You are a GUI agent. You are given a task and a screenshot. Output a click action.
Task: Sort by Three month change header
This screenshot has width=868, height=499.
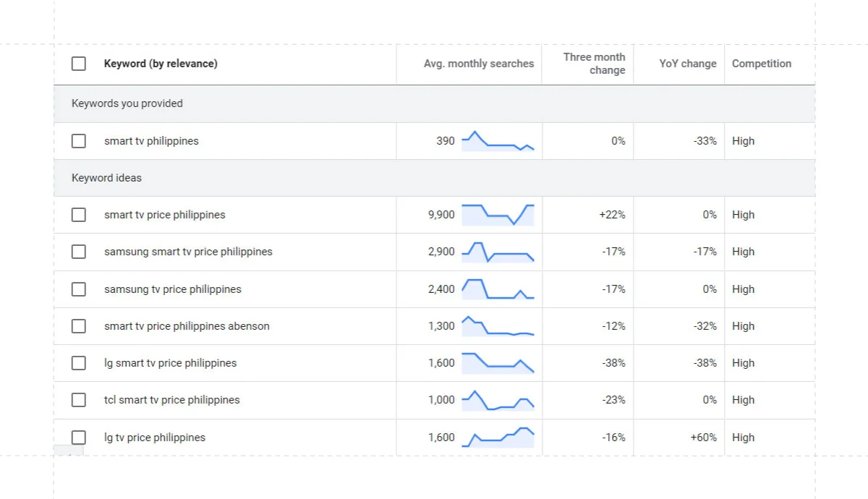[x=594, y=64]
